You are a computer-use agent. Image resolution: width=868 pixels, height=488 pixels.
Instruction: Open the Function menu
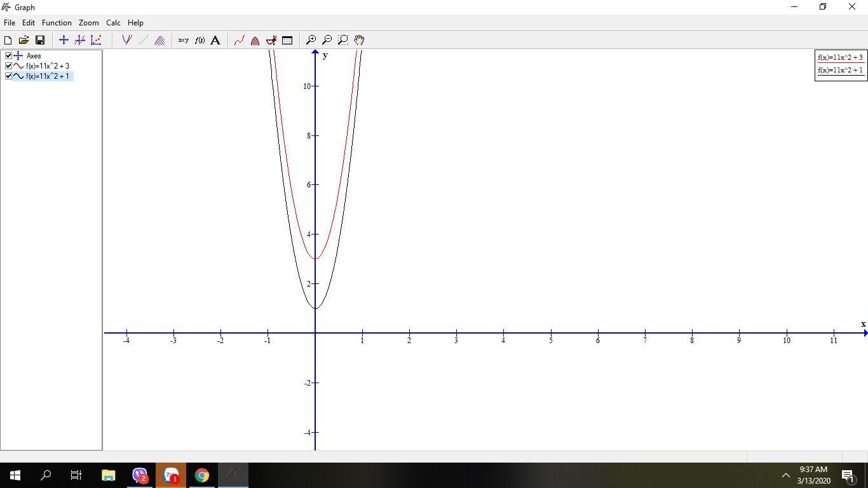tap(57, 23)
